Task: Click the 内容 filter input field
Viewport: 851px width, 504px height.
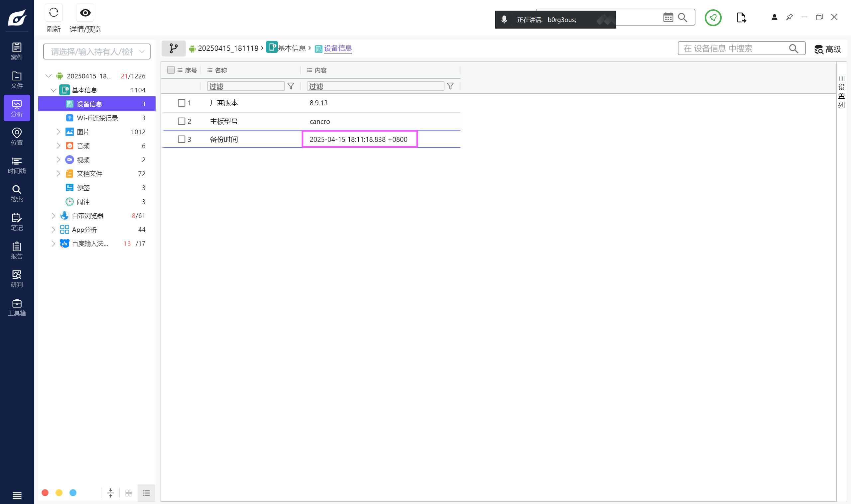Action: [375, 86]
